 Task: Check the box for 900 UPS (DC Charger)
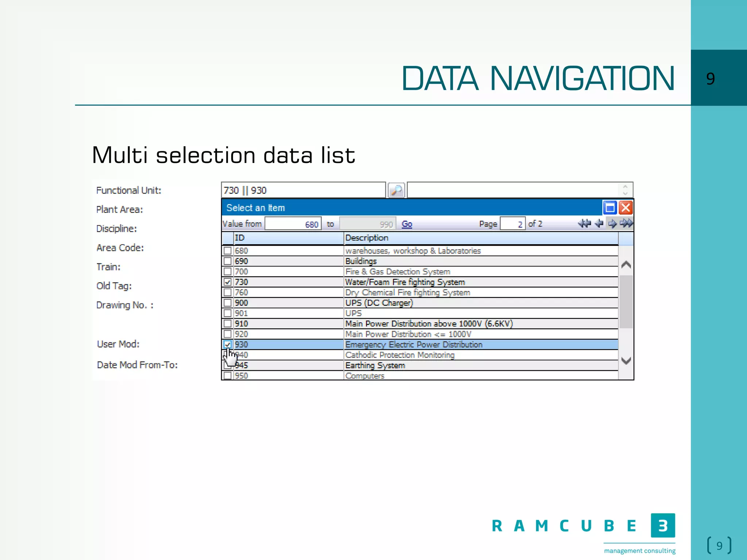pos(228,303)
